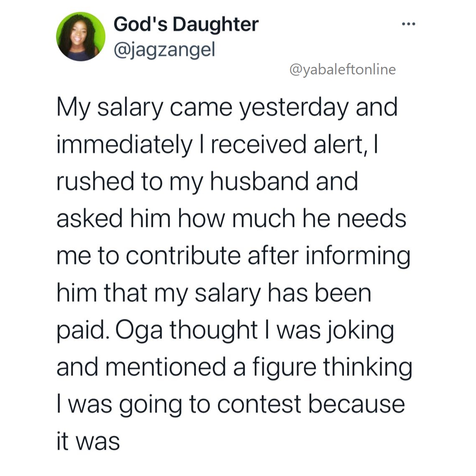
Task: Click the line 'asked him how much he needs'
Action: 231,218
